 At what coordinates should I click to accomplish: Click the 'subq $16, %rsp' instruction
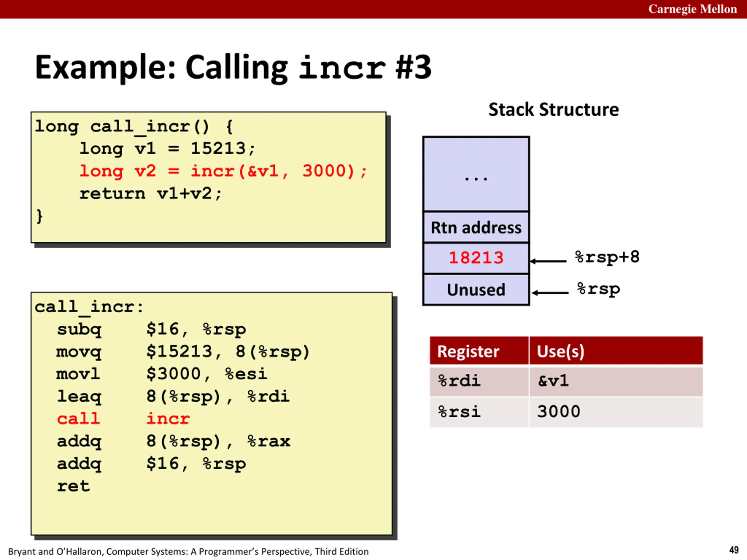click(151, 330)
